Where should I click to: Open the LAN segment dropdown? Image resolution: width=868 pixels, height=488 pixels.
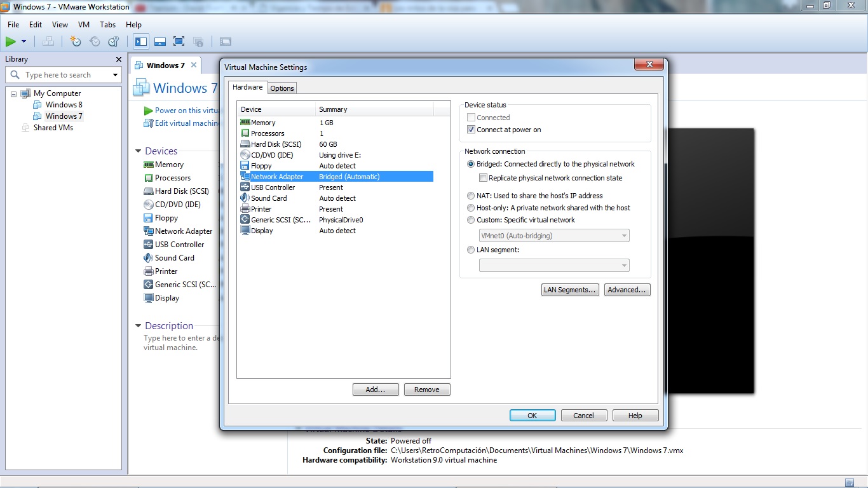pyautogui.click(x=554, y=265)
